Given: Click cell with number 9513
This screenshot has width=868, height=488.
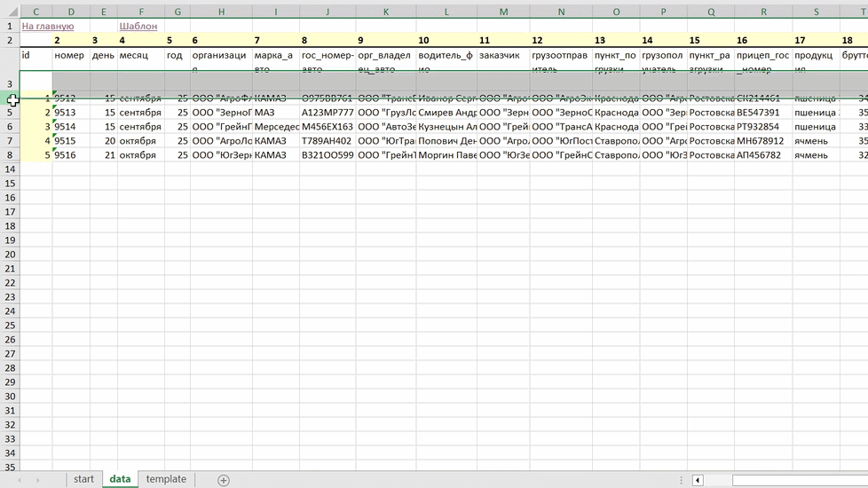Looking at the screenshot, I should pos(71,113).
